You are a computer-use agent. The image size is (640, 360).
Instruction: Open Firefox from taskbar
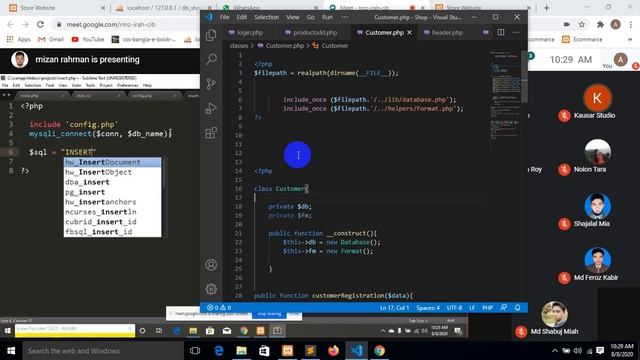coord(333,351)
